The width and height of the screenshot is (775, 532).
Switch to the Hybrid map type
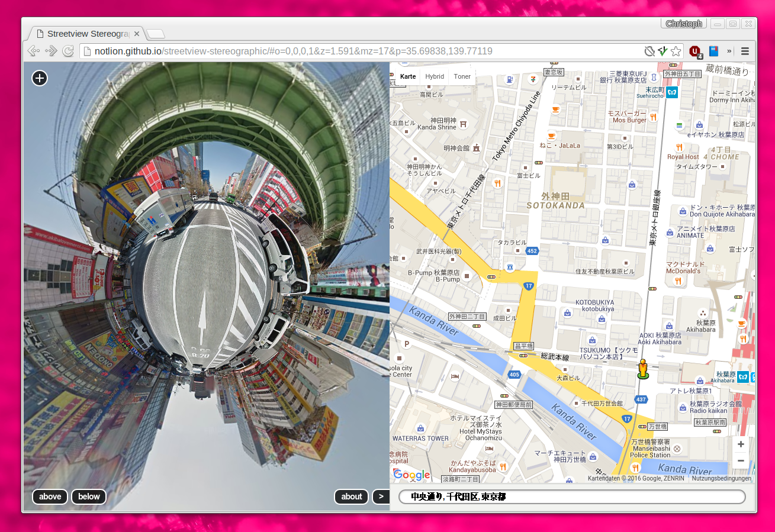[x=435, y=76]
